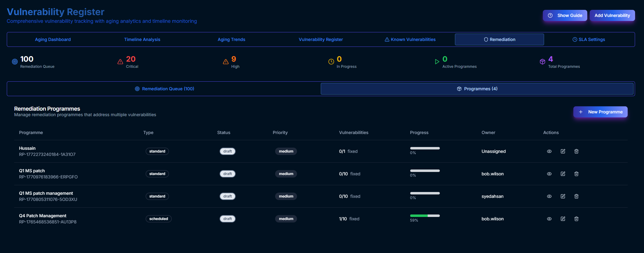Click draft status badge in Hussain row
The height and width of the screenshot is (253, 644).
[x=228, y=151]
